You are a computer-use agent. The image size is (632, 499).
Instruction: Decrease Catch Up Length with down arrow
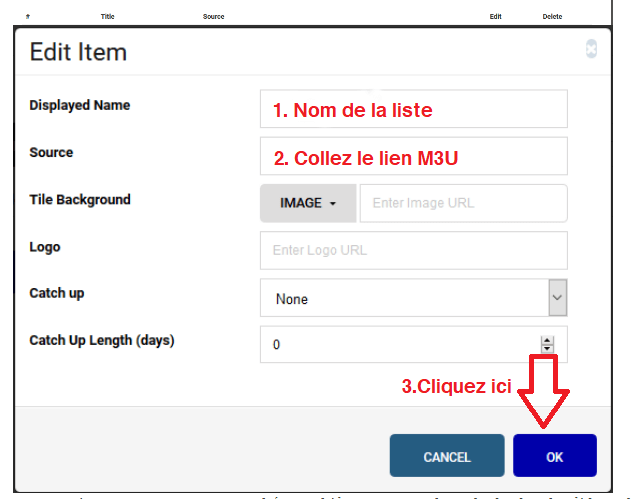(547, 348)
